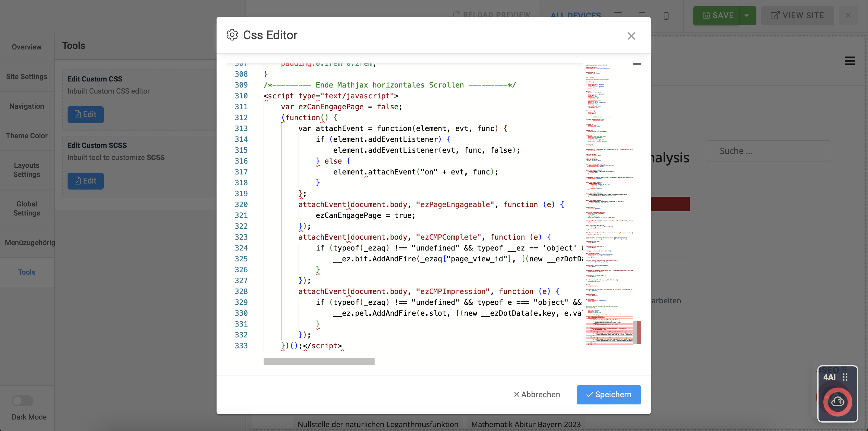This screenshot has width=868, height=431.
Task: Close the Css Editor dialog with X
Action: point(631,36)
